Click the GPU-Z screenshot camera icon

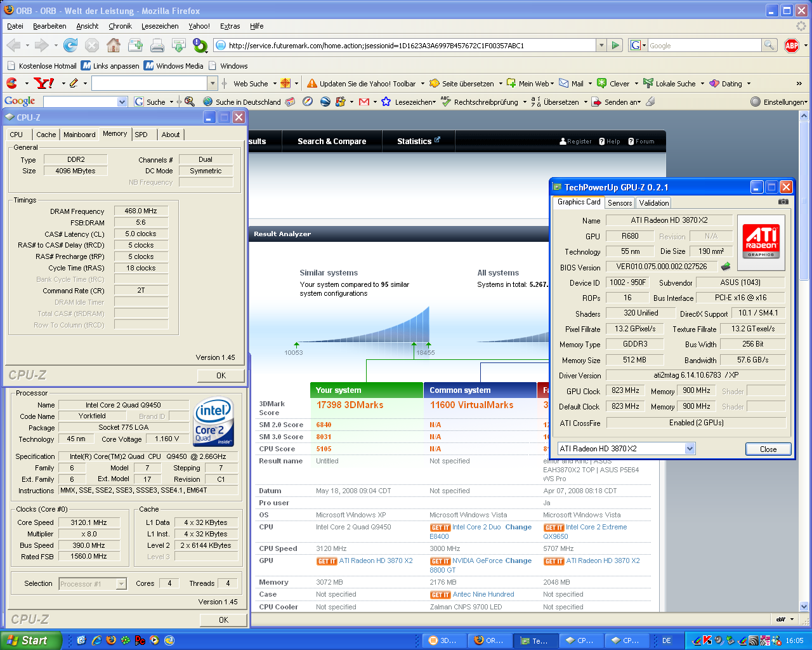(783, 202)
